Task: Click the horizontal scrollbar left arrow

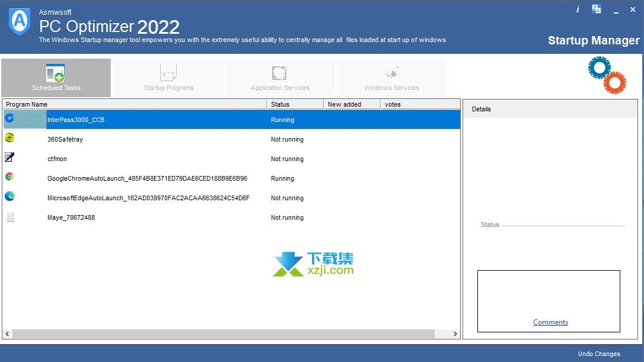Action: (7, 334)
